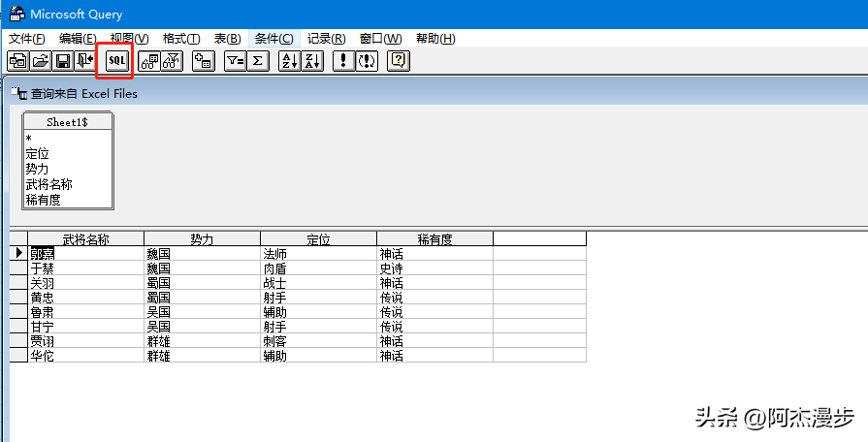Select the 贾诩 cell
This screenshot has width=868, height=442.
click(85, 340)
